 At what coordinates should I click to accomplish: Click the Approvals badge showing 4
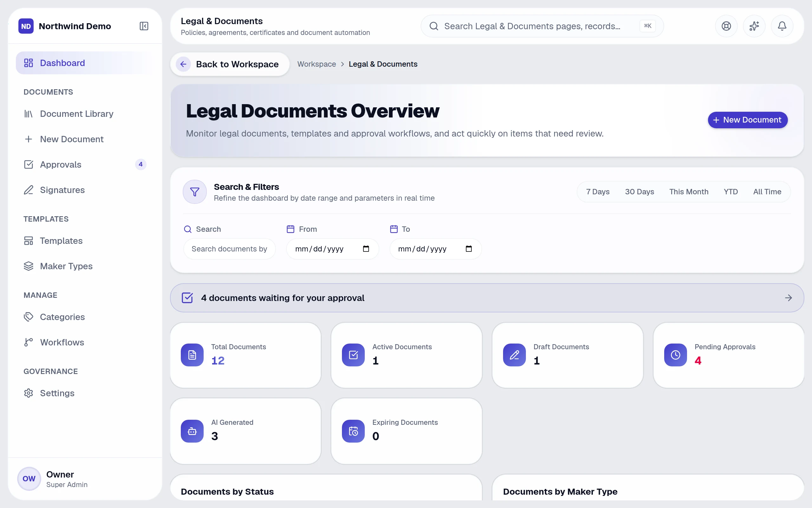[x=141, y=164]
